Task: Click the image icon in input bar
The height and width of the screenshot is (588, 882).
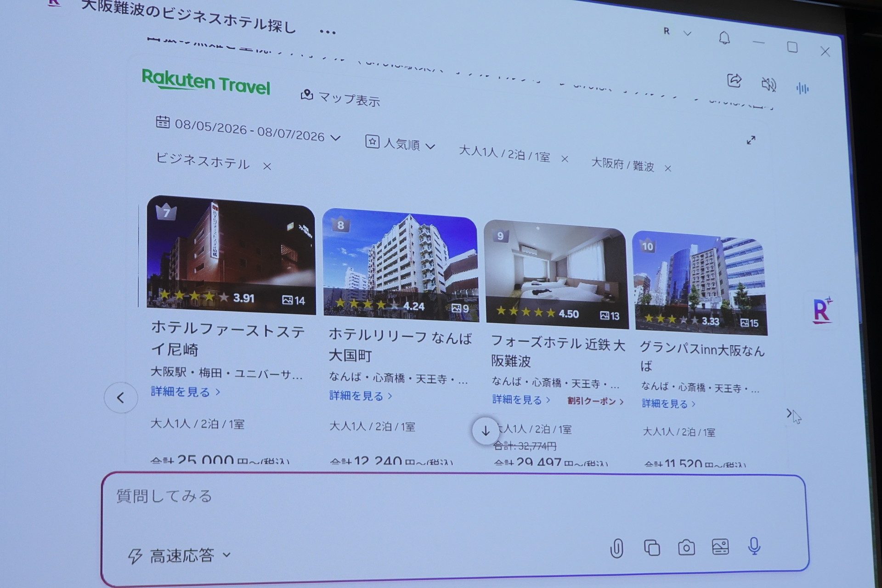Action: 720,547
